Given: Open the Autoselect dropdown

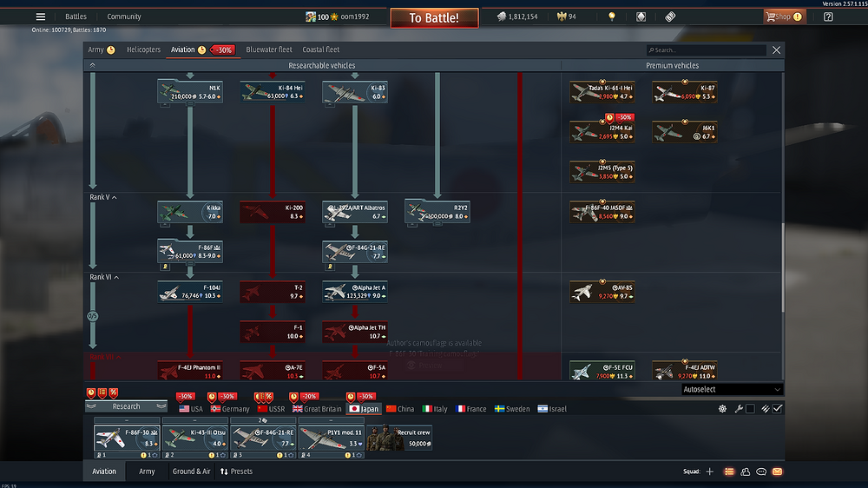Looking at the screenshot, I should 732,389.
